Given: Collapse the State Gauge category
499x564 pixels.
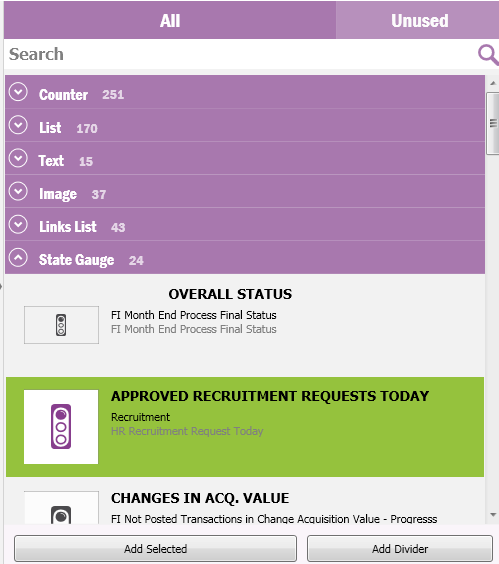Looking at the screenshot, I should [x=18, y=258].
